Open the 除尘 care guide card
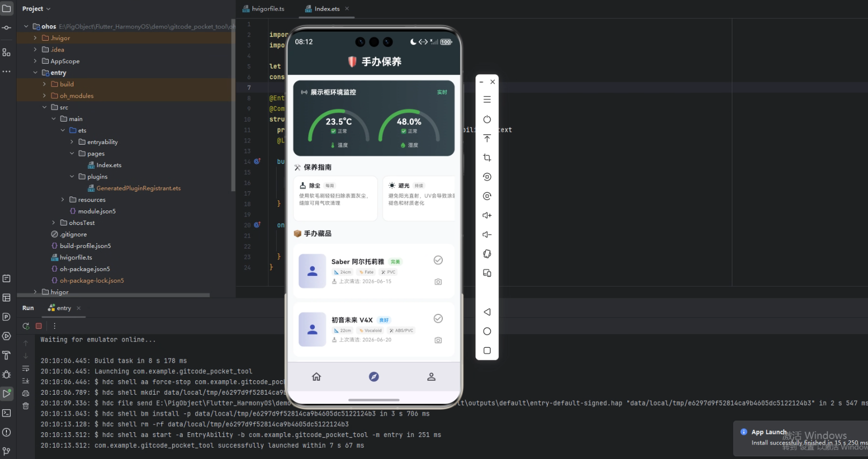The image size is (868, 459). (336, 198)
